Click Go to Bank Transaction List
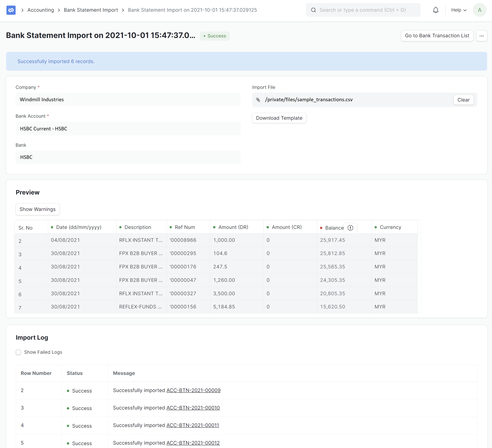The image size is (492, 448). coord(437,36)
